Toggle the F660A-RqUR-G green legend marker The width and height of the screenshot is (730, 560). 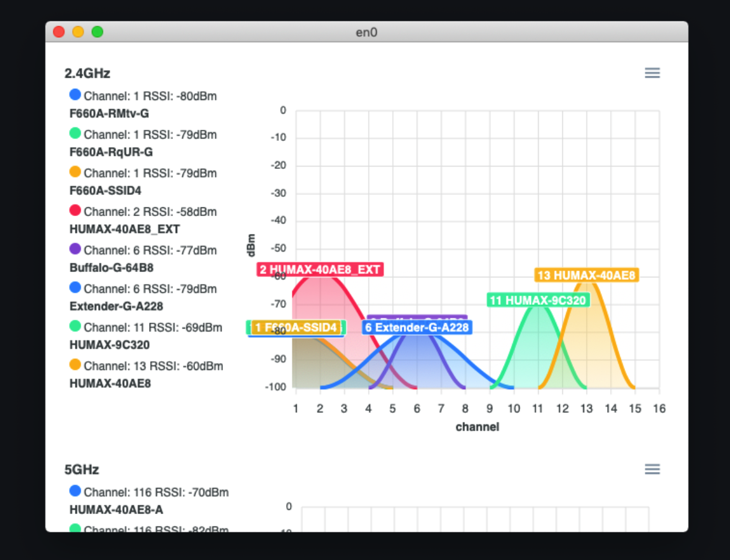pos(75,133)
